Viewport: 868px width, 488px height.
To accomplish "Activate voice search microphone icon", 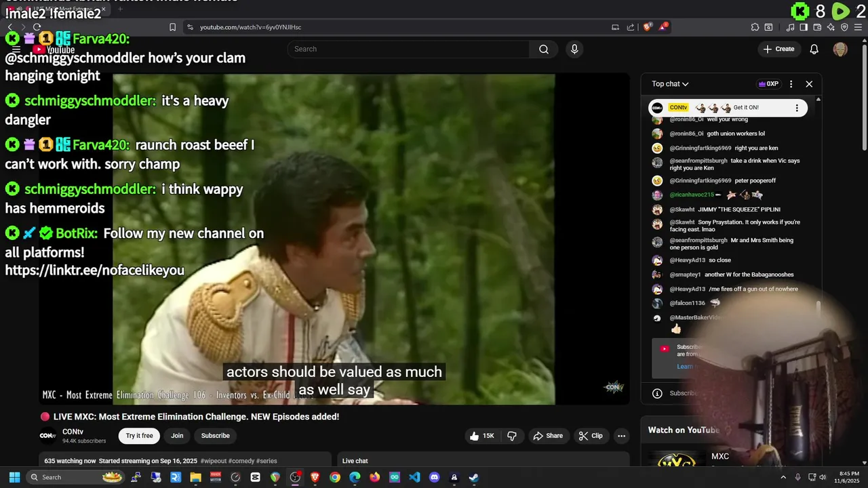I will click(x=574, y=49).
